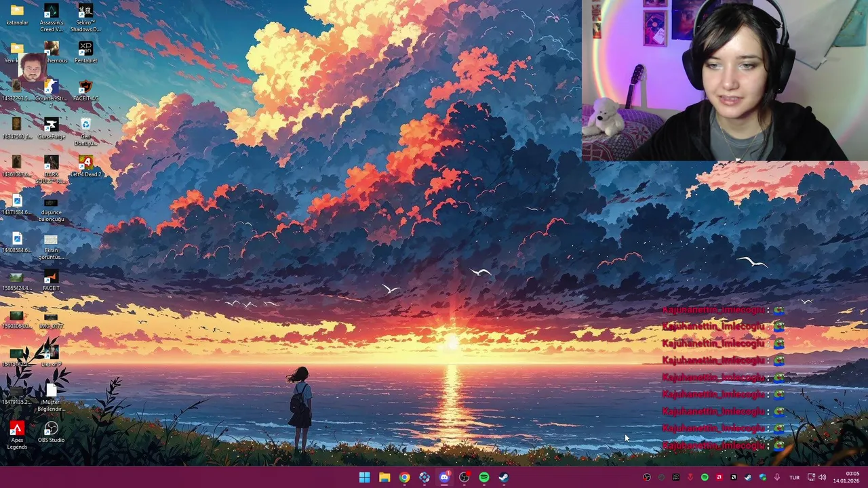Click the OBS icon in system tray

pos(647,477)
